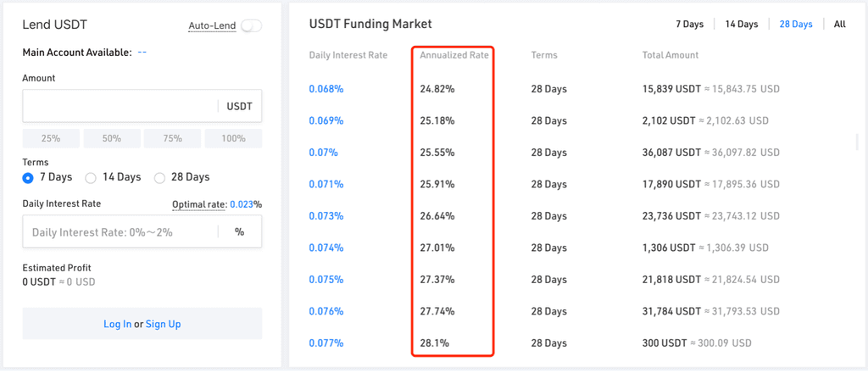Select the 0.073% daily interest rate
Image resolution: width=868 pixels, height=373 pixels.
[x=326, y=216]
